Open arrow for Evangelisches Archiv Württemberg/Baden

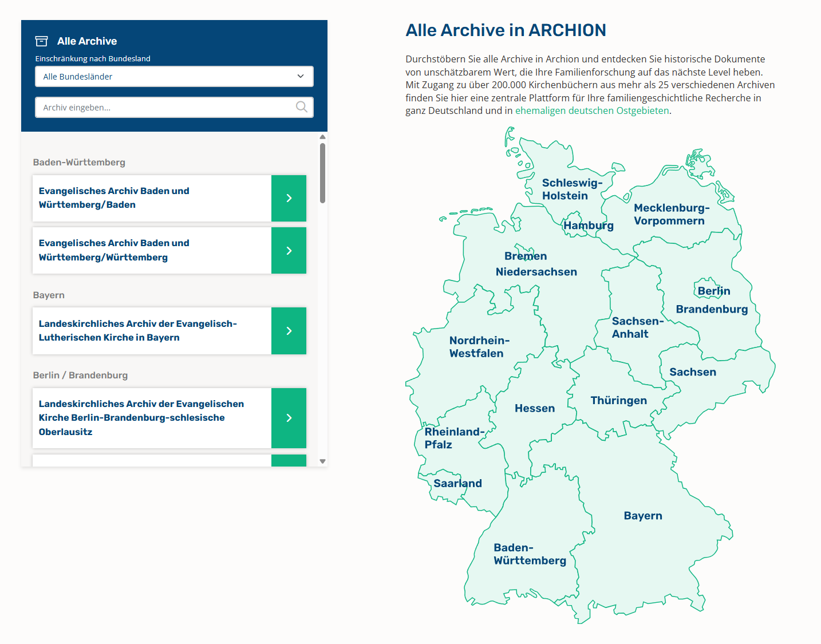point(289,198)
